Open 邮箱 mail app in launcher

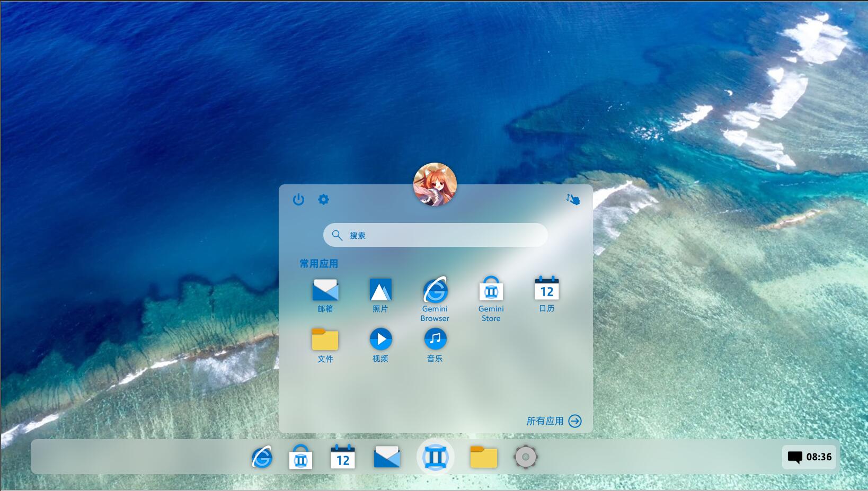(x=325, y=296)
